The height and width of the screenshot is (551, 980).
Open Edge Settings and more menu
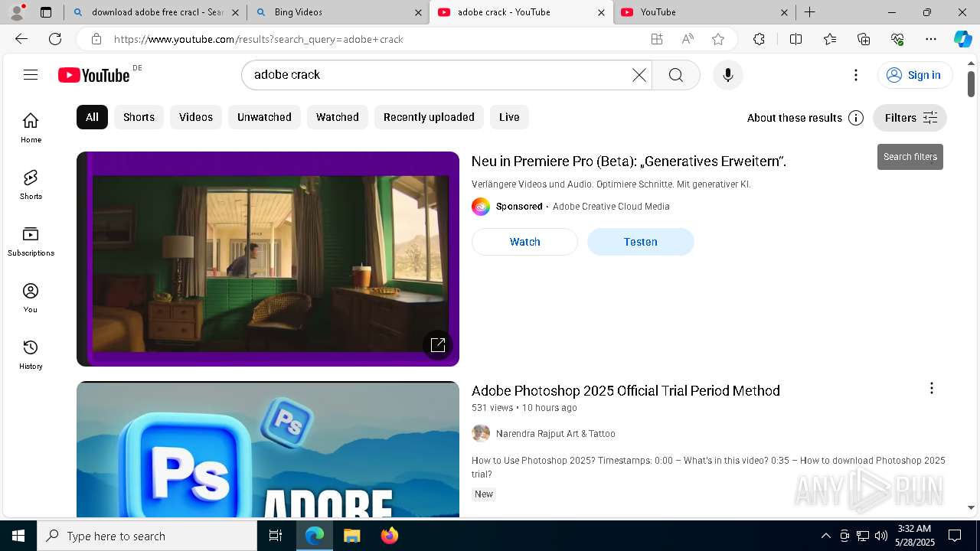click(x=931, y=39)
